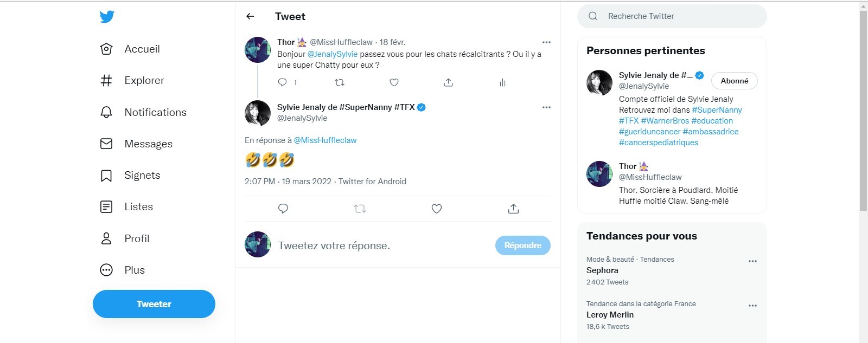Toggle the Abonné follow button
The width and height of the screenshot is (868, 343).
[734, 81]
